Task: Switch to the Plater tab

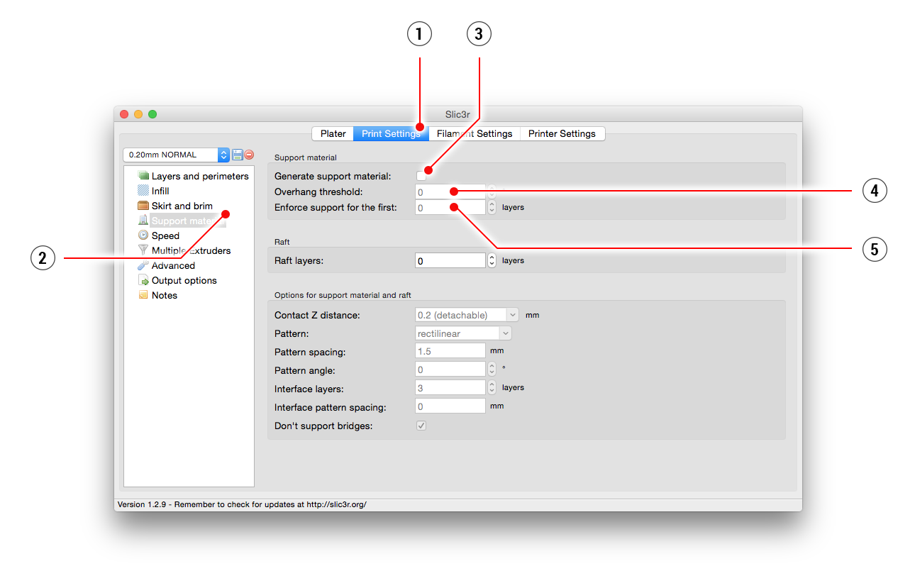Action: coord(333,133)
